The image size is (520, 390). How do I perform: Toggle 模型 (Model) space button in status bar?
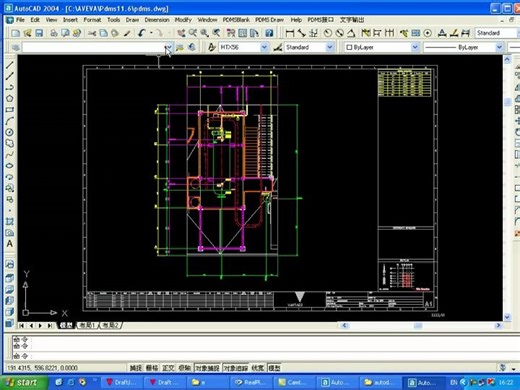point(274,368)
